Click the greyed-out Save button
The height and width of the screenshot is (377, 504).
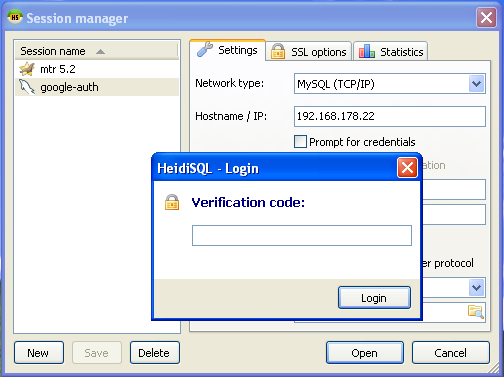click(97, 353)
